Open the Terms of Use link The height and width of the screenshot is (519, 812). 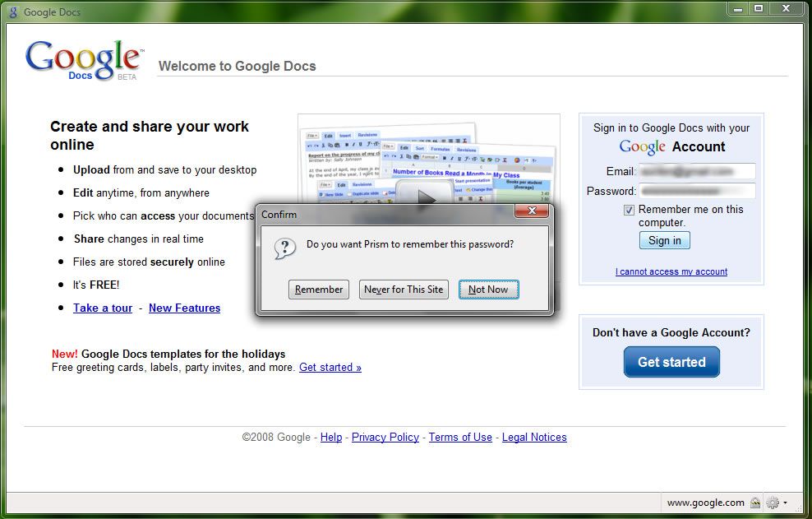pyautogui.click(x=460, y=437)
